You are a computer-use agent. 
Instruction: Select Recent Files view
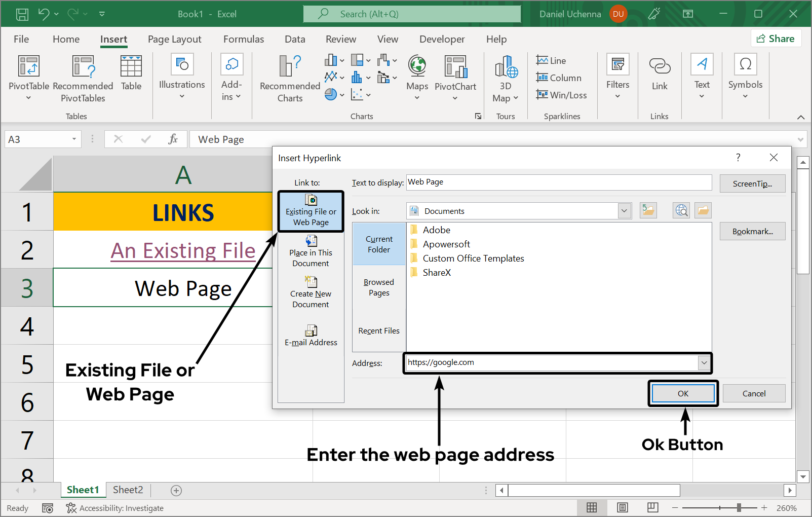click(378, 330)
